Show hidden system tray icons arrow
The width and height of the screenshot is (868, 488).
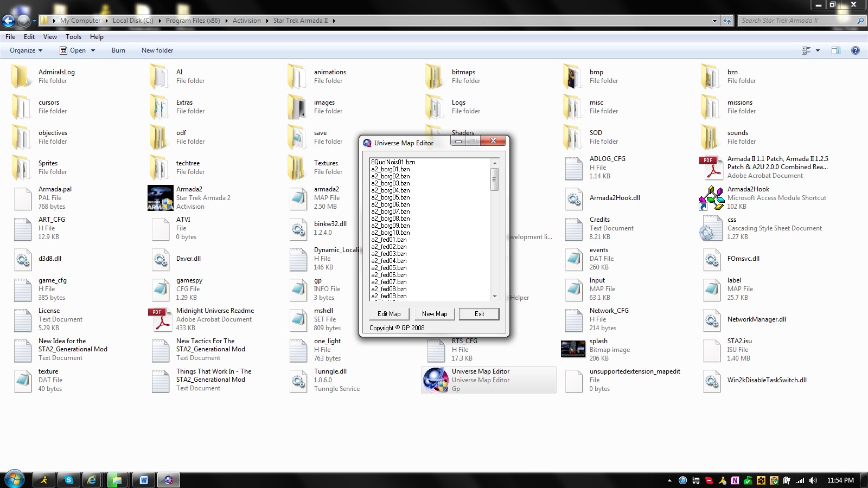(669, 480)
